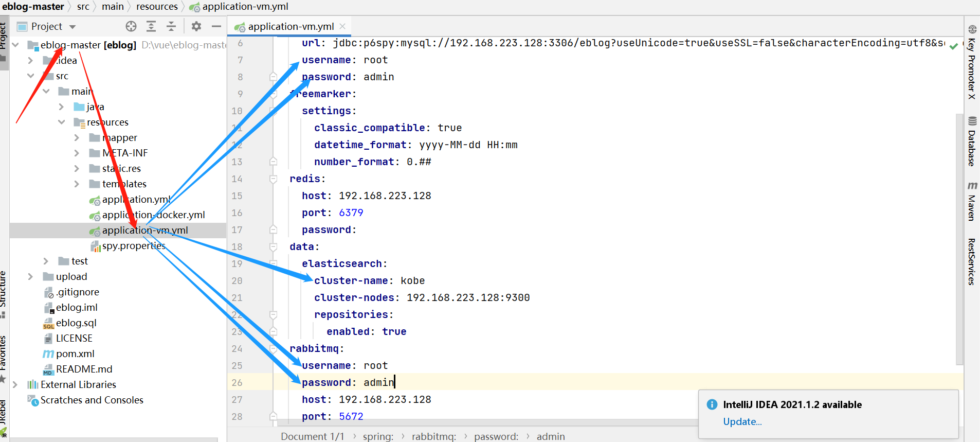The width and height of the screenshot is (980, 442).
Task: Click the Expand All icon in Project toolbar
Action: (x=151, y=26)
